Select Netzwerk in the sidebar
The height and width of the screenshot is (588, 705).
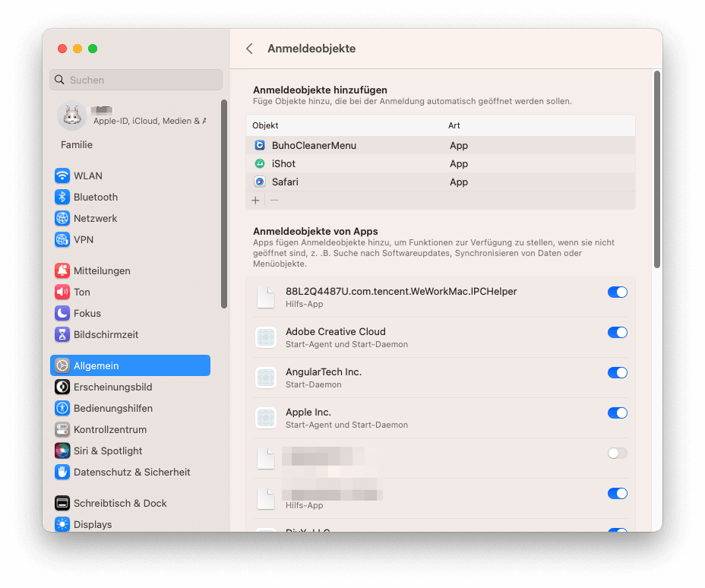coord(131,219)
